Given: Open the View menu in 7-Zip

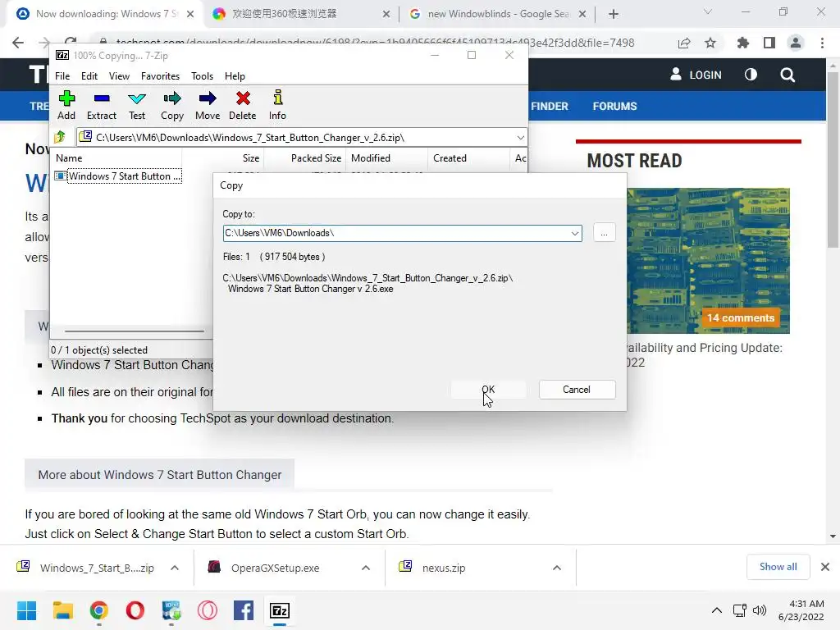Looking at the screenshot, I should (119, 76).
